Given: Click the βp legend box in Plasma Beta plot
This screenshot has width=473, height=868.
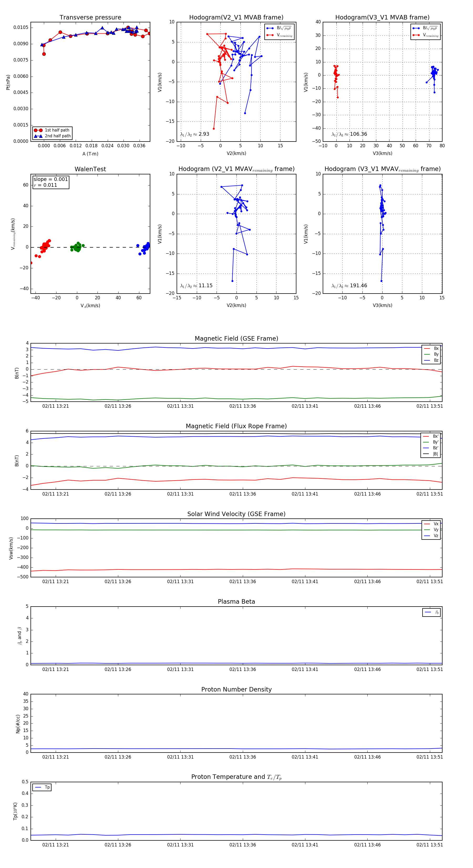Looking at the screenshot, I should click(x=431, y=612).
